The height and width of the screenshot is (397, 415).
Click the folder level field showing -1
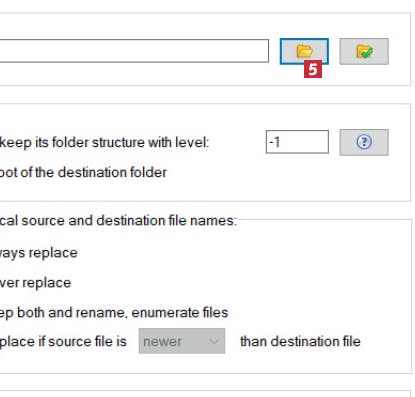point(297,142)
